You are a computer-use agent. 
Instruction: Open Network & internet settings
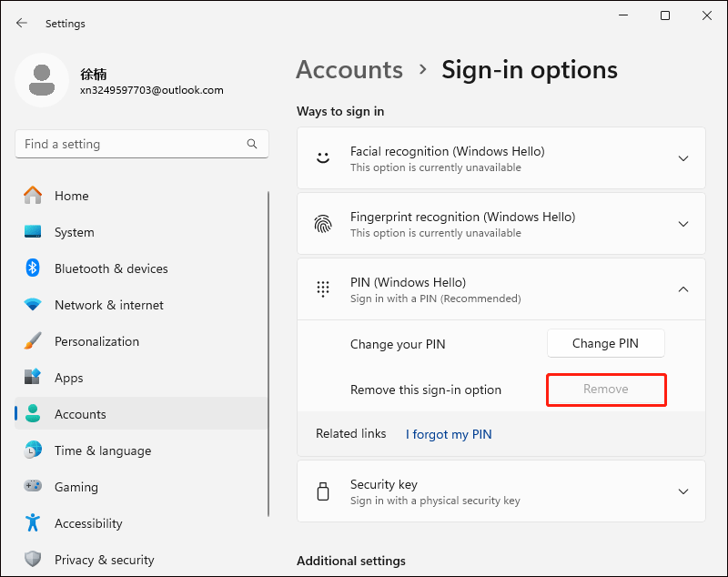(141, 305)
